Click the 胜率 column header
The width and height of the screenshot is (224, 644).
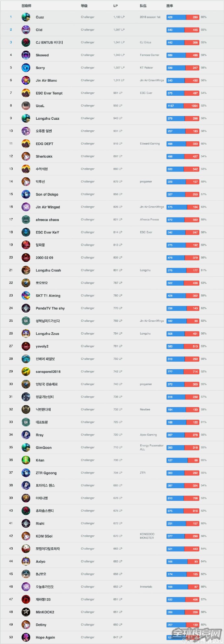169,6
